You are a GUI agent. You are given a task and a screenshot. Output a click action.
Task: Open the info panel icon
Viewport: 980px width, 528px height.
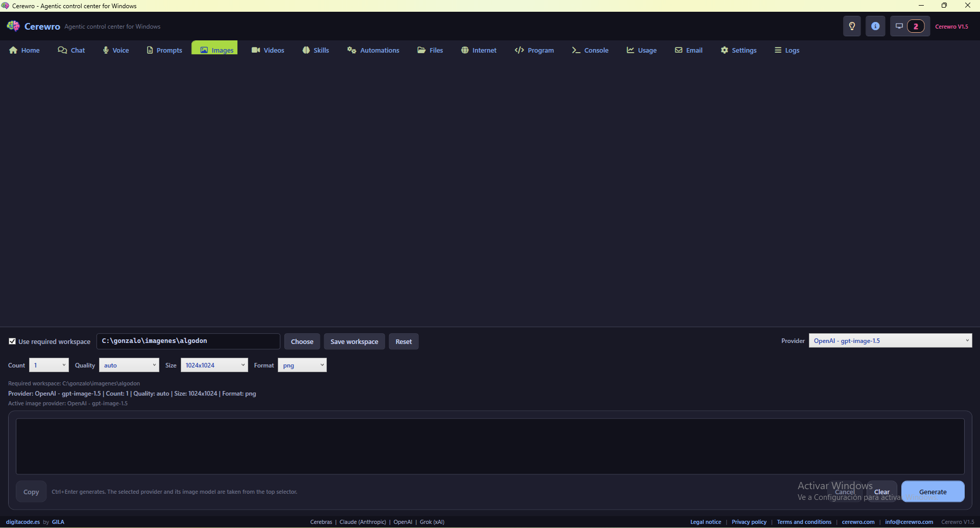point(875,26)
